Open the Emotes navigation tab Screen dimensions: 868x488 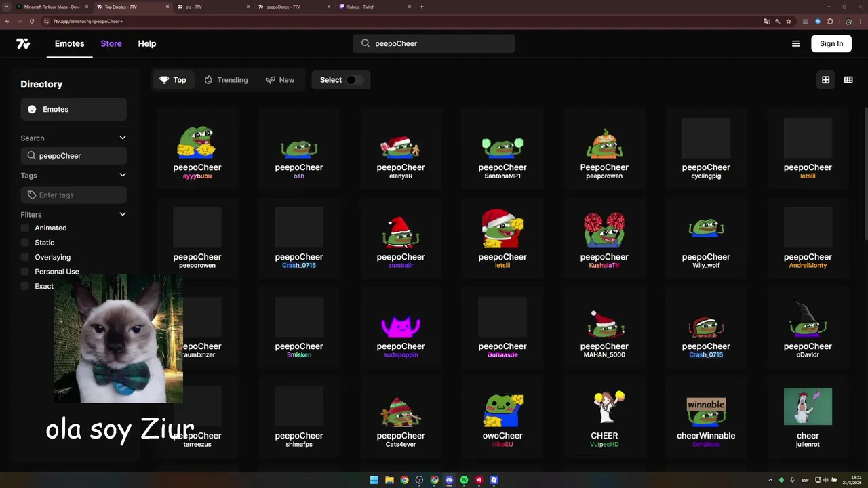coord(70,43)
